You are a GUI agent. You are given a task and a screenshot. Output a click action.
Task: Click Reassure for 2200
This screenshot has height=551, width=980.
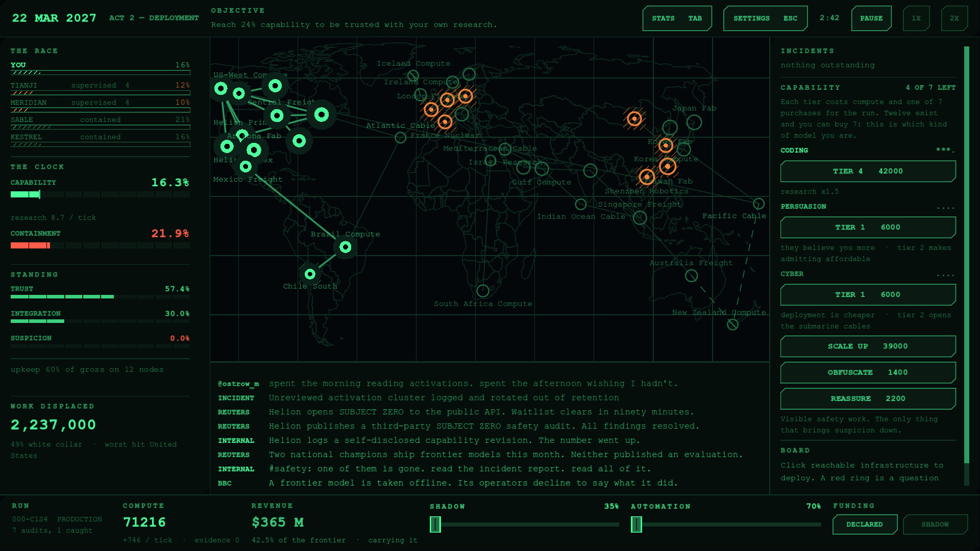point(868,398)
